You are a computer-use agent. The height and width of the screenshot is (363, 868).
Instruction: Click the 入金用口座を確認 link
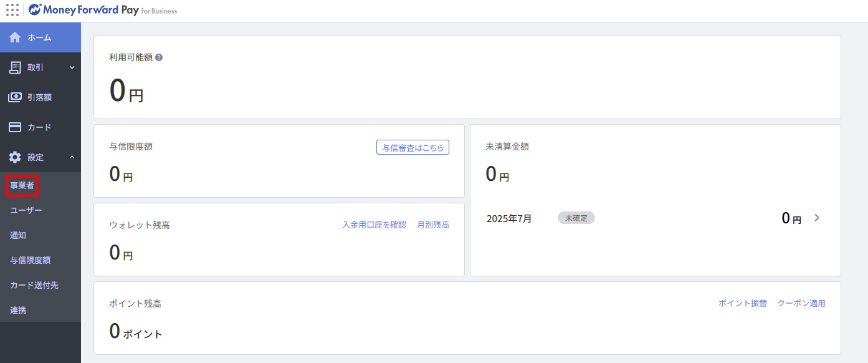pos(374,225)
